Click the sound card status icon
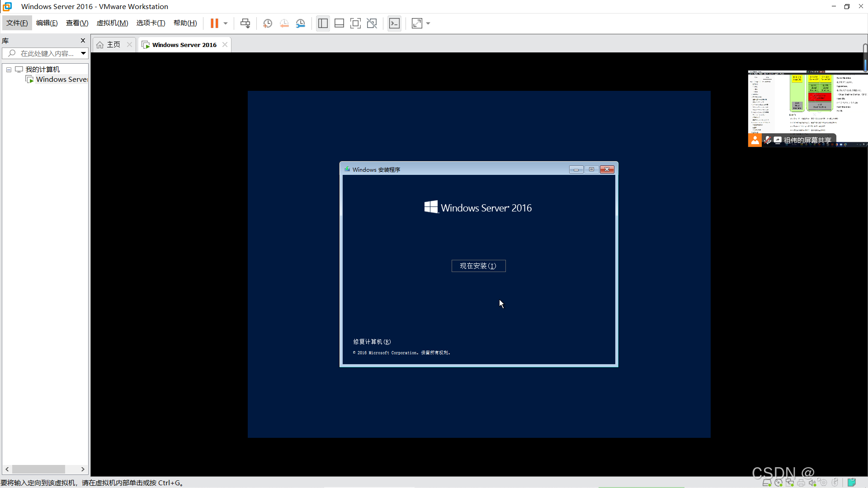Screen dimensions: 868x488 812,483
